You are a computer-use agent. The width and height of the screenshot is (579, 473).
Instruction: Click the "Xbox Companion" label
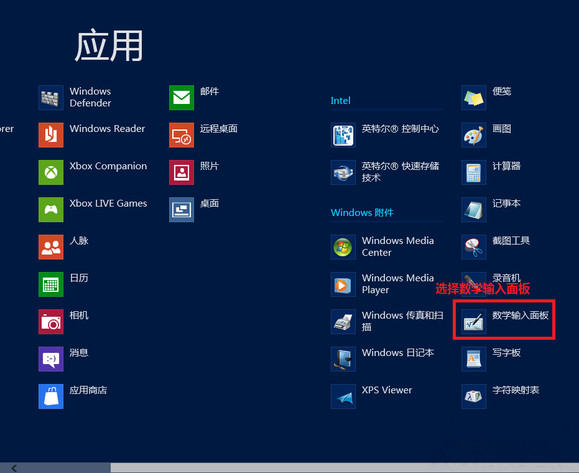point(108,166)
